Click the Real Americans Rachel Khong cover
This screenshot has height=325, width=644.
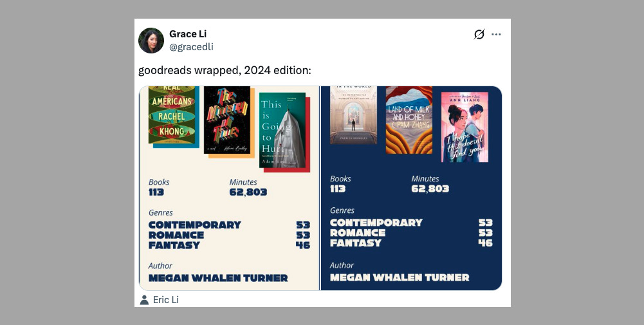click(x=172, y=115)
